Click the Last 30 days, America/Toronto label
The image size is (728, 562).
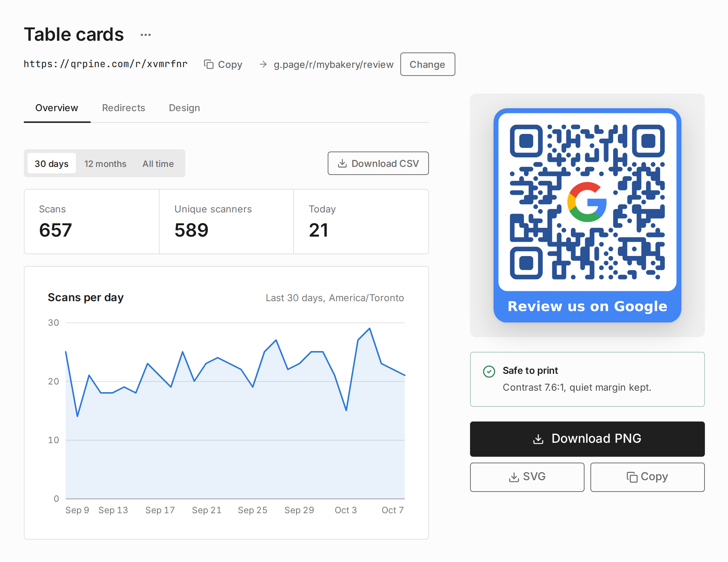(335, 298)
